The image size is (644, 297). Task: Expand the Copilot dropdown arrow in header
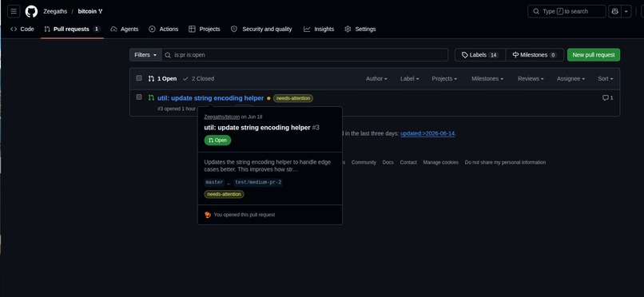point(626,11)
